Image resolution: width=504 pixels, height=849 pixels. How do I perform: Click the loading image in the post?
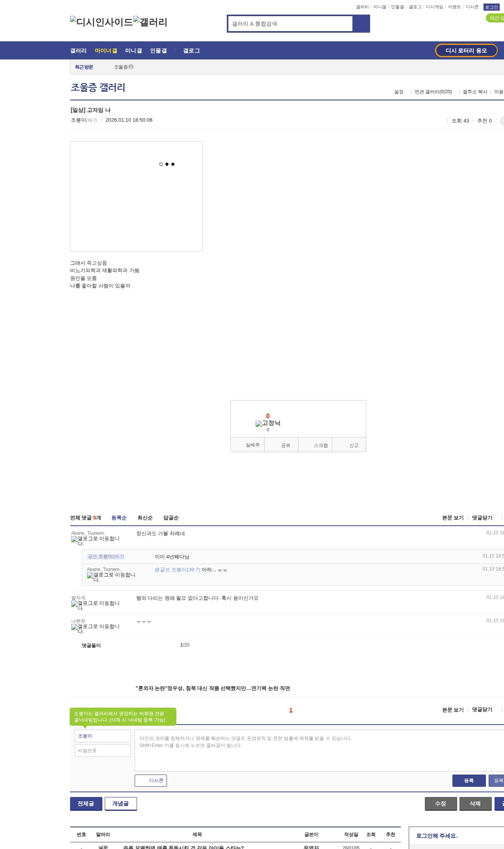(x=136, y=196)
